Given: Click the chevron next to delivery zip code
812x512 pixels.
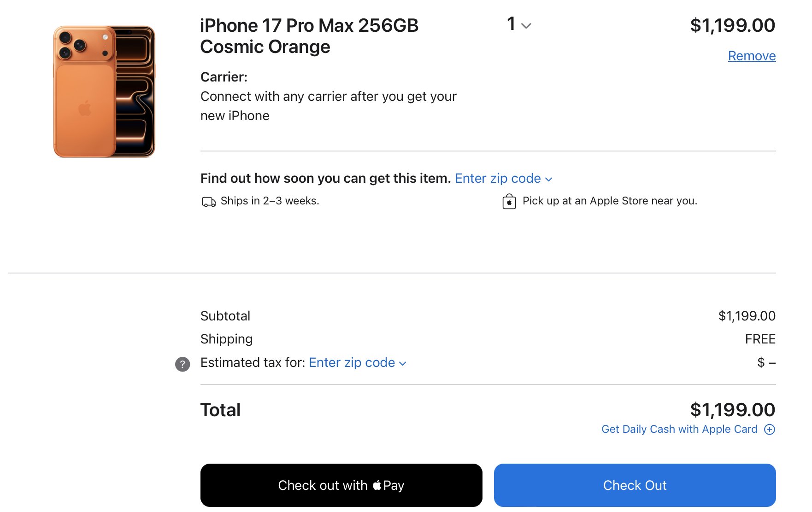Looking at the screenshot, I should pos(548,180).
